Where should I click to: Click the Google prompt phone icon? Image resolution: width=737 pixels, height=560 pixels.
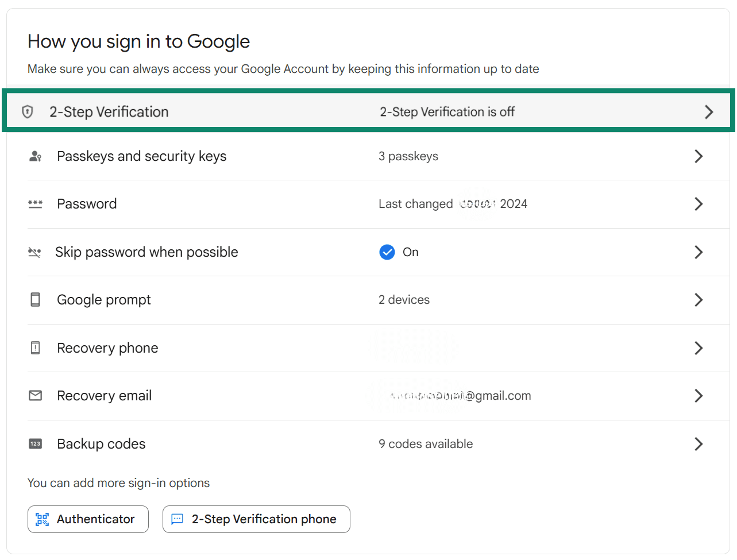click(36, 299)
